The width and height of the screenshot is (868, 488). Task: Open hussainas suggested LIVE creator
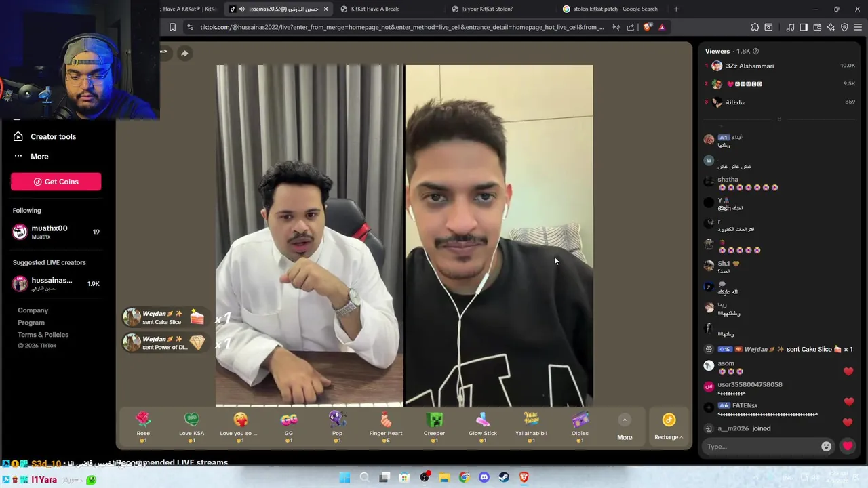(56, 283)
